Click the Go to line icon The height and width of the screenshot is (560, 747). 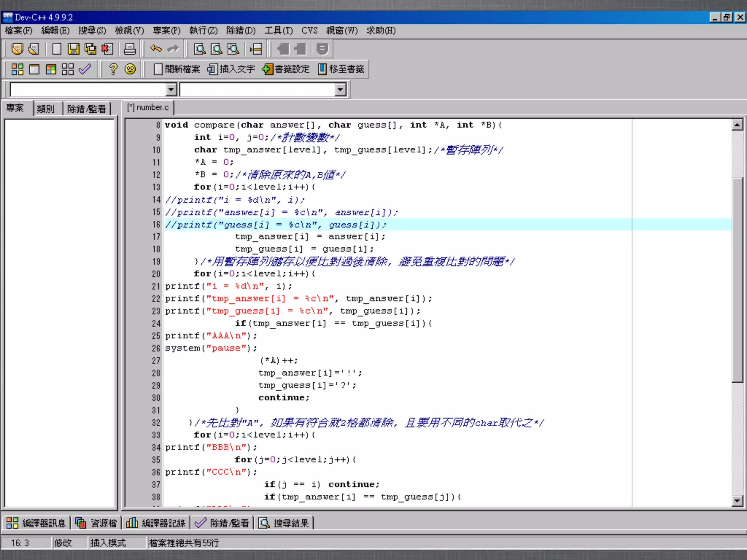256,49
